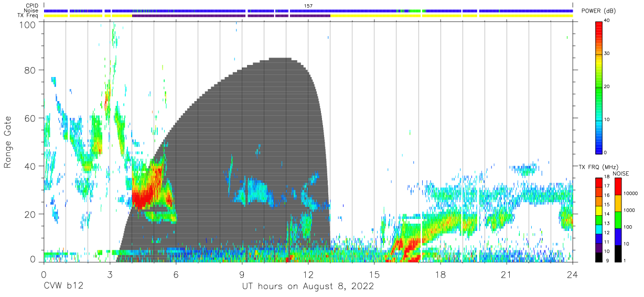Screen dimensions: 644x297
Task: Click the 10000 label on NOISE scale
Action: [x=631, y=193]
